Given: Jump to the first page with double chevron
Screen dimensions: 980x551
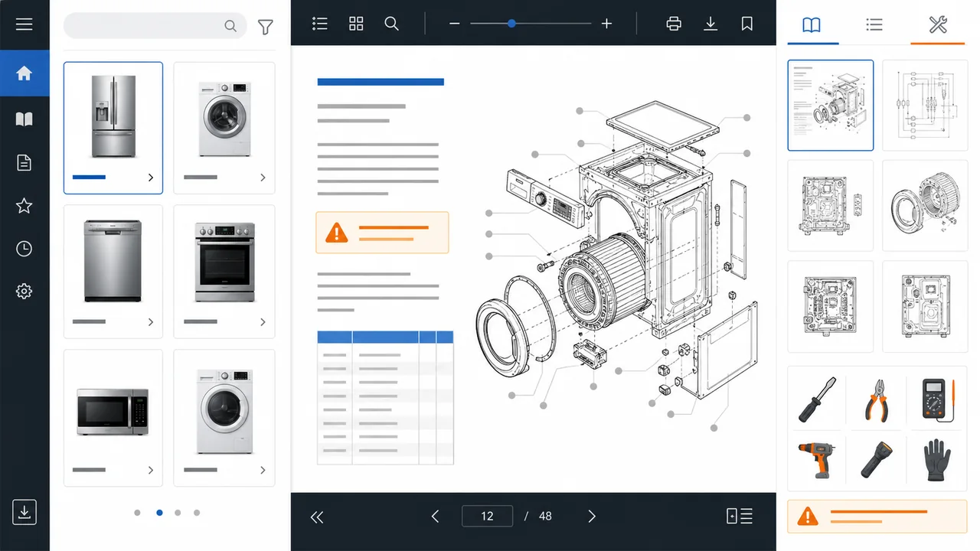Looking at the screenshot, I should [x=317, y=517].
